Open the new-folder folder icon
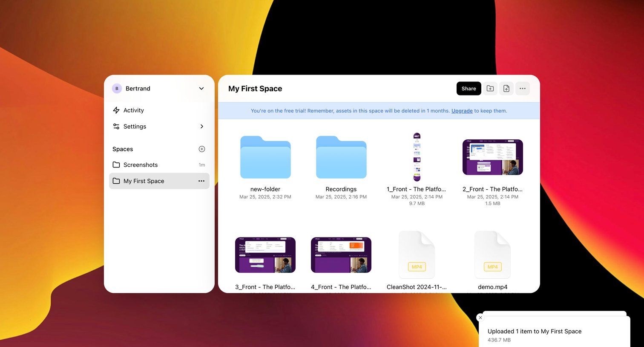 click(265, 157)
